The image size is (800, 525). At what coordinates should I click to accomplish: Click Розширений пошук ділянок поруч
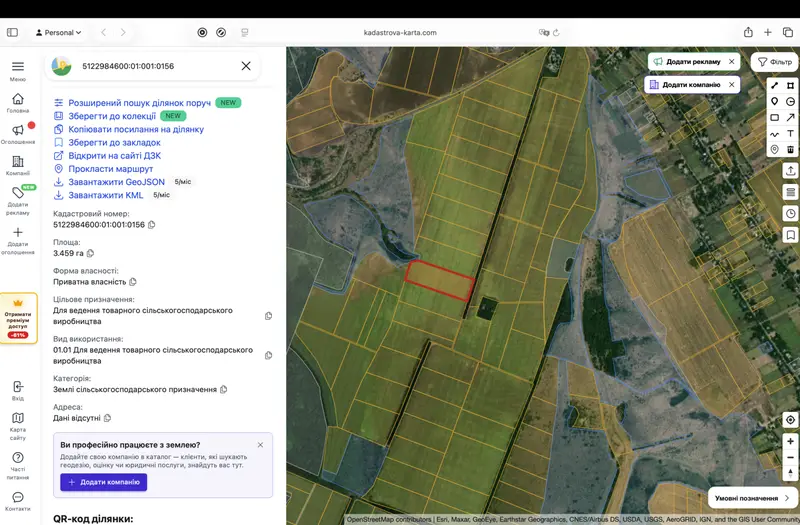point(139,103)
